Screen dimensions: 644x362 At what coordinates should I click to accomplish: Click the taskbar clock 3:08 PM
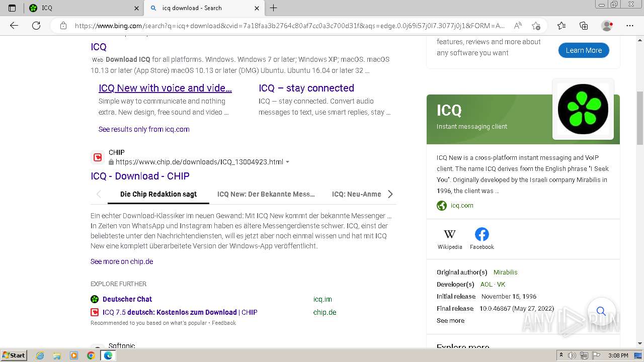pos(618,355)
